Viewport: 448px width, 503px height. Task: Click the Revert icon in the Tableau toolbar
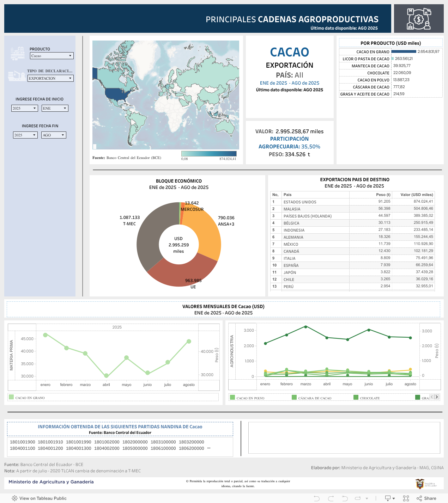pos(345,498)
